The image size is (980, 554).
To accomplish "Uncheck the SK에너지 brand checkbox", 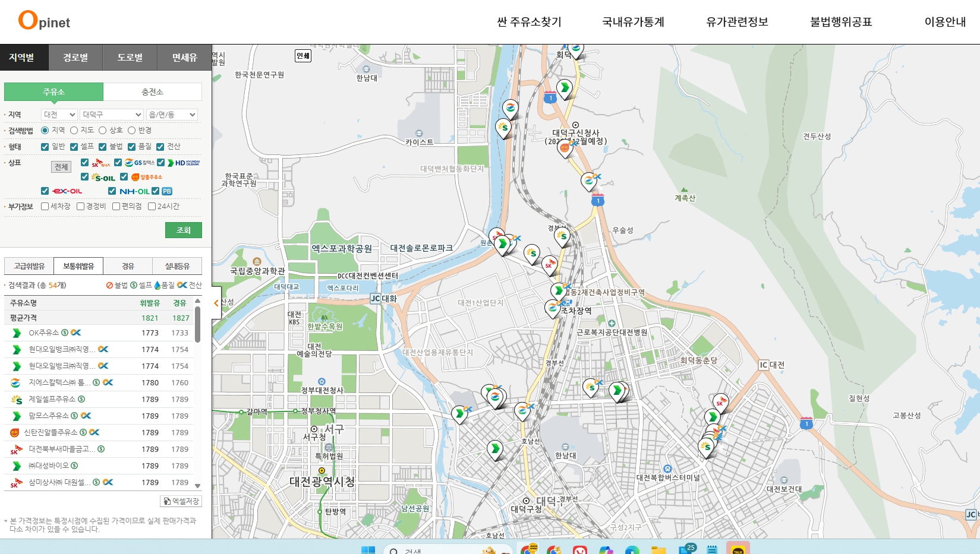I will pos(84,162).
